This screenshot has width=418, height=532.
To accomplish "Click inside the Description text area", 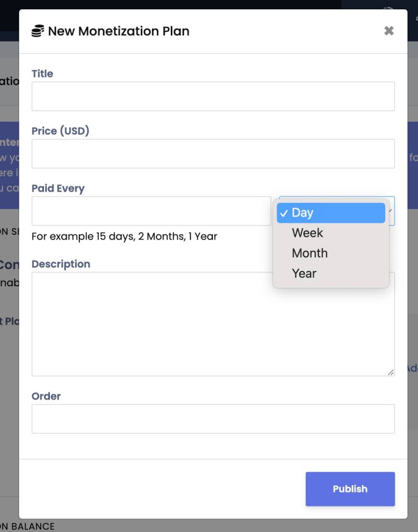I will click(213, 324).
